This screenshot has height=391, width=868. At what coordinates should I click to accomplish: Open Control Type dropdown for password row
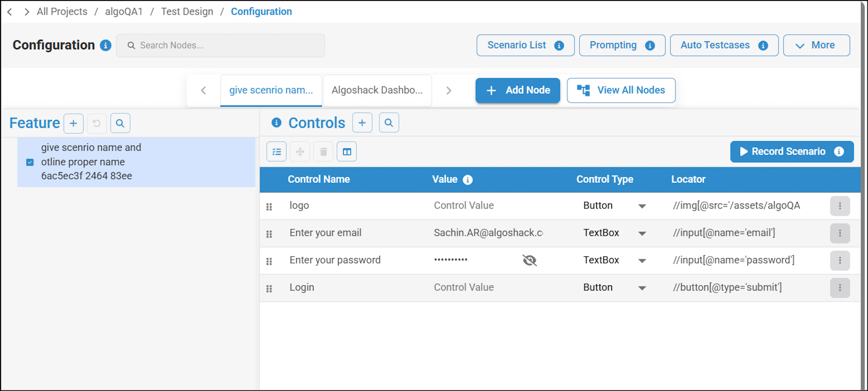(x=642, y=261)
